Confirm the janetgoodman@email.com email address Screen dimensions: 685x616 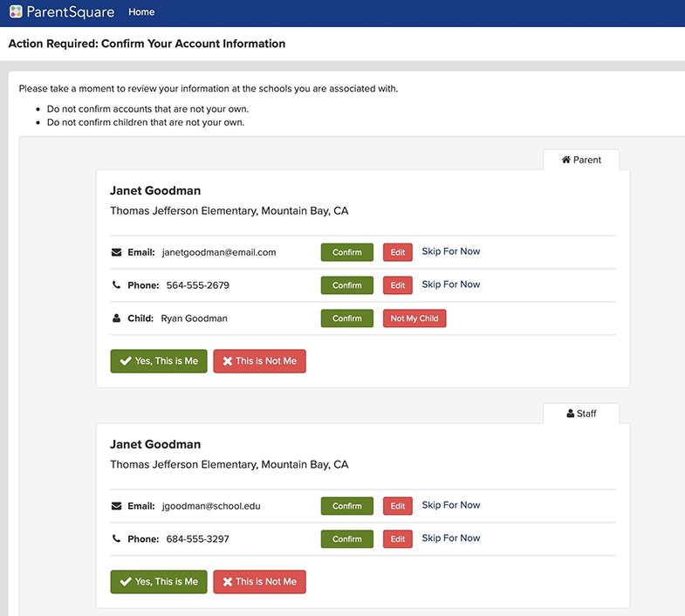coord(346,252)
